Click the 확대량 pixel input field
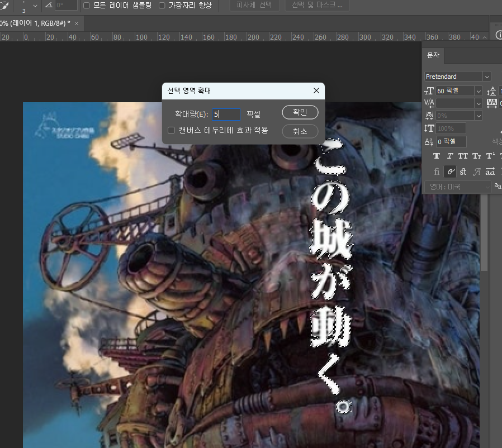Screen dimensions: 502x448 pyautogui.click(x=226, y=115)
